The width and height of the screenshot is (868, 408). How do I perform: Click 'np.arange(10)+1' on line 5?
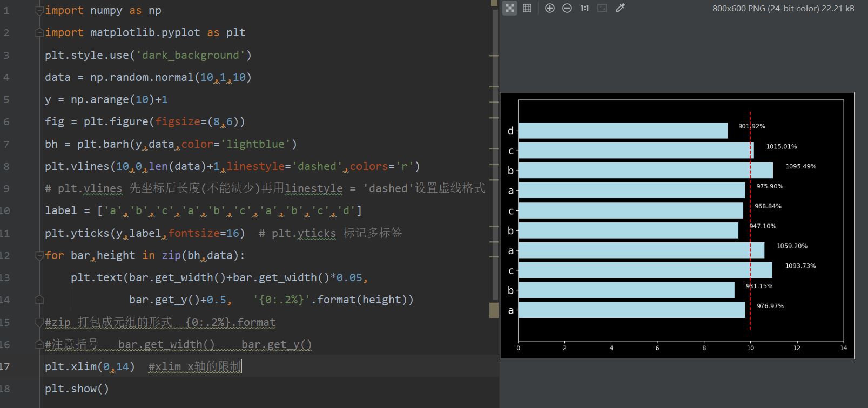[119, 99]
